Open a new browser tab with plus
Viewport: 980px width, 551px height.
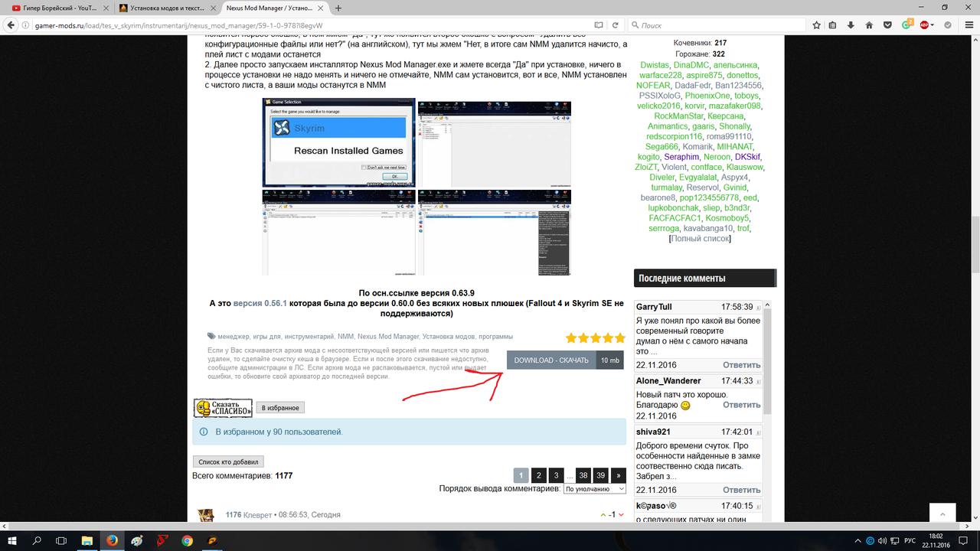coord(338,8)
